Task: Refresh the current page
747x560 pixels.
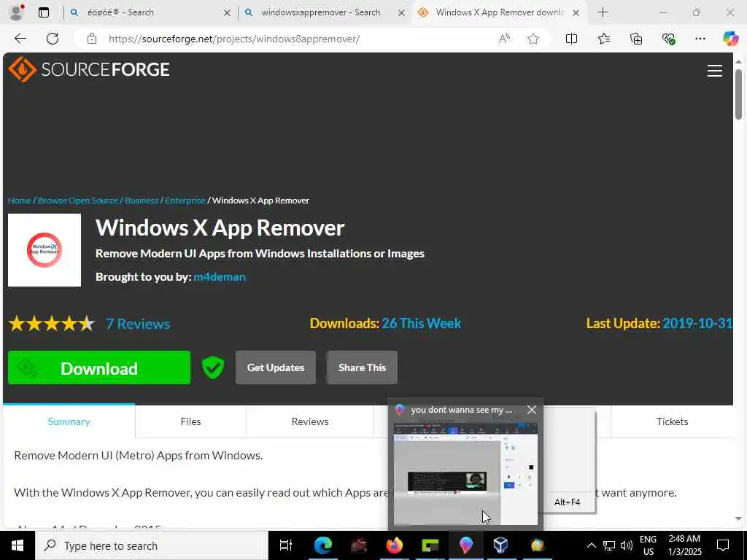Action: [53, 39]
